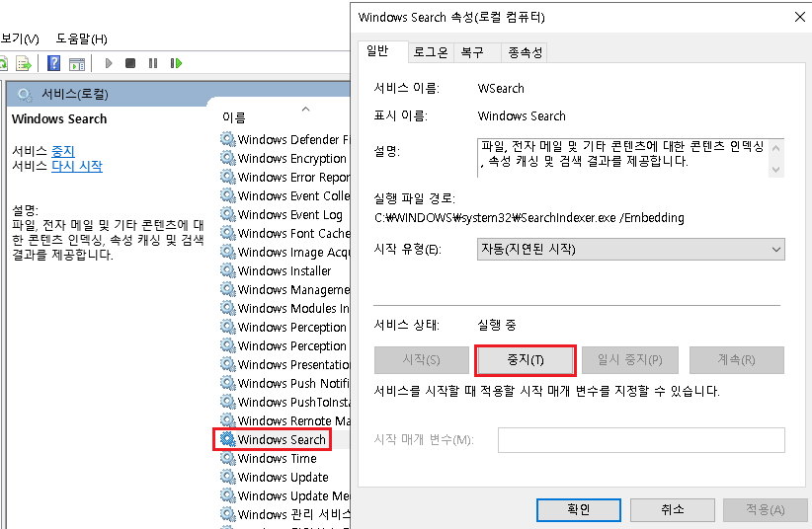Screen dimensions: 812x529
Task: Click the Windows Defender gear icon
Action: click(227, 139)
